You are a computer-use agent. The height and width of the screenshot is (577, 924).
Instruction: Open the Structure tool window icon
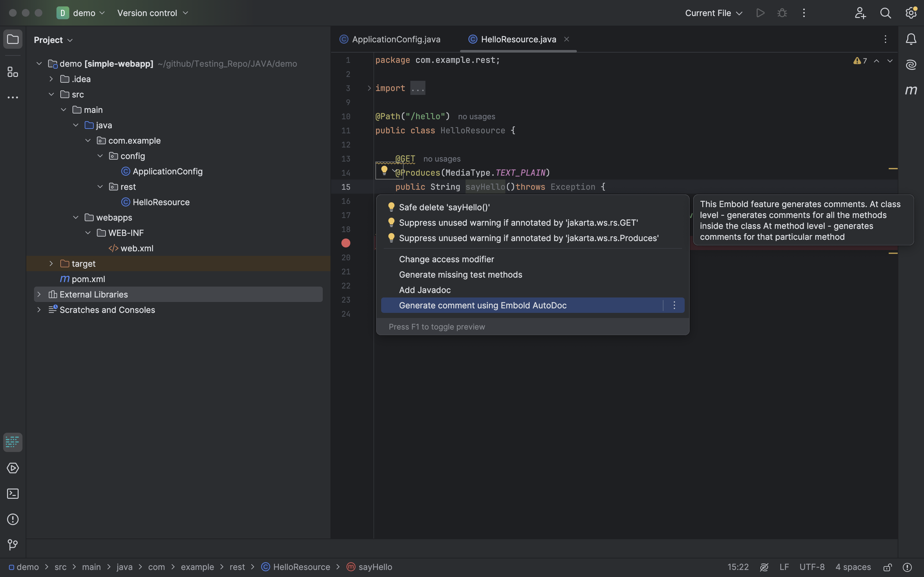[13, 72]
